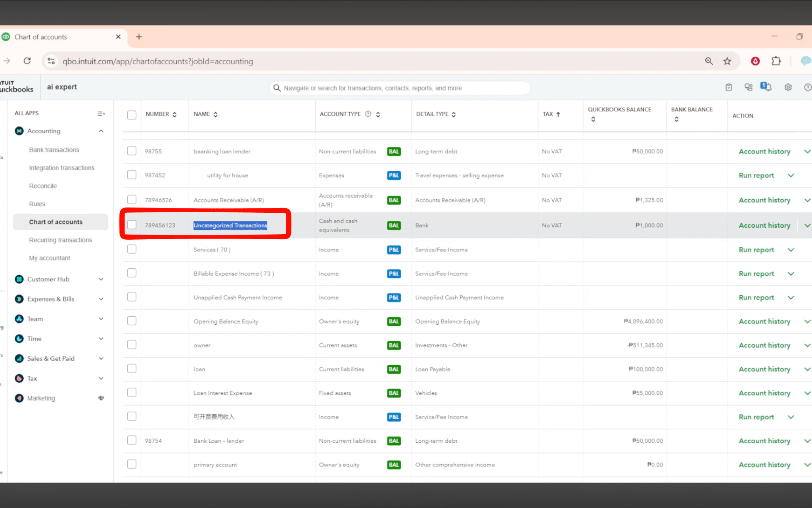
Task: Click the Customer Hub sidebar icon
Action: pyautogui.click(x=19, y=279)
